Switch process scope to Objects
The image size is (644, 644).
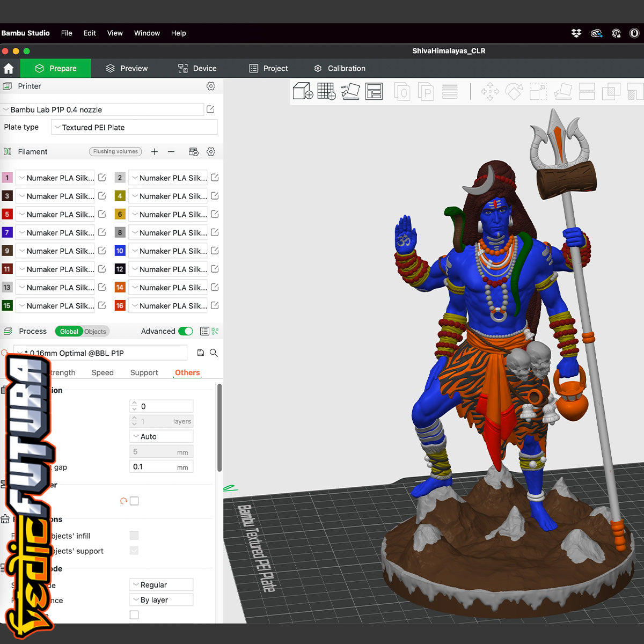[95, 332]
